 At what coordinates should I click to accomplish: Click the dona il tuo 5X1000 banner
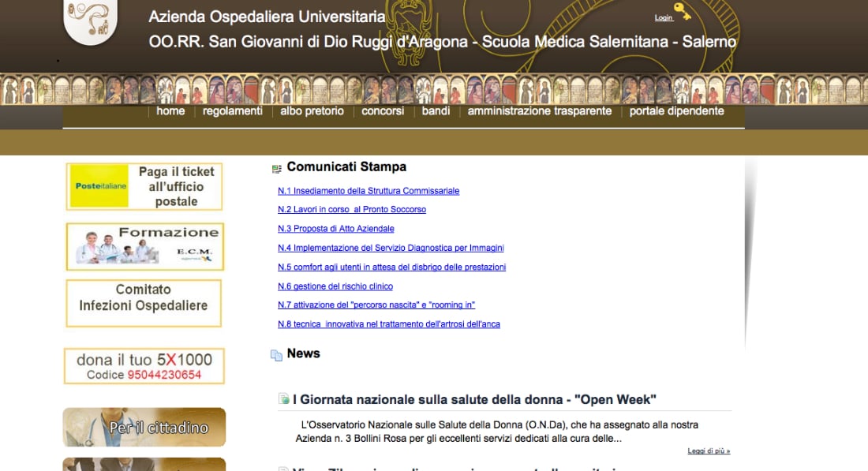pos(144,367)
